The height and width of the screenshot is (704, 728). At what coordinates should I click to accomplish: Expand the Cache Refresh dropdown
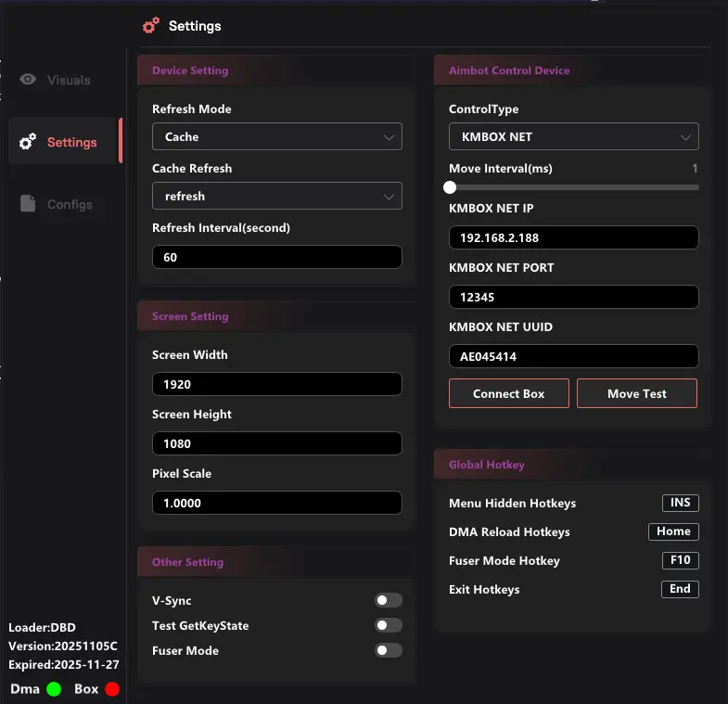tap(276, 197)
